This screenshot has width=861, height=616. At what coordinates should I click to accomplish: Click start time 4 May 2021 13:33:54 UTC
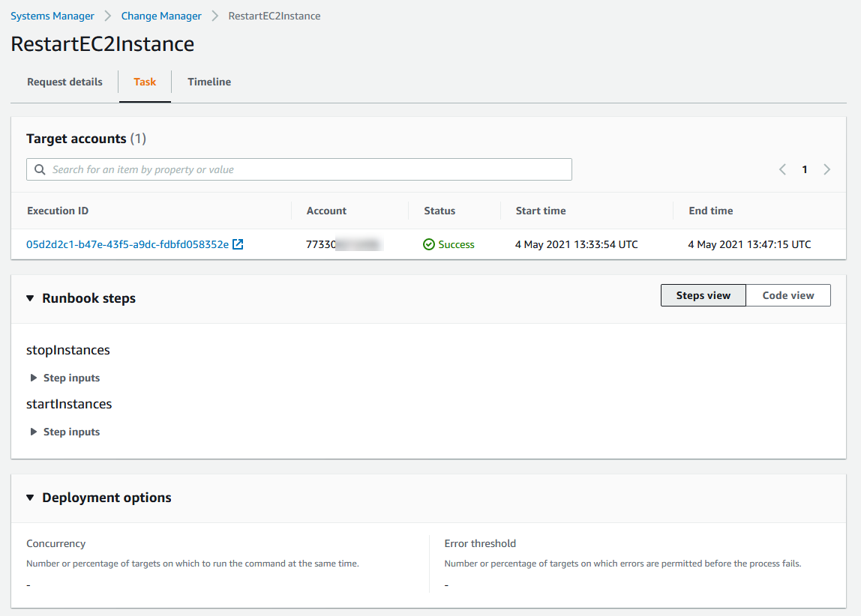[x=577, y=244]
